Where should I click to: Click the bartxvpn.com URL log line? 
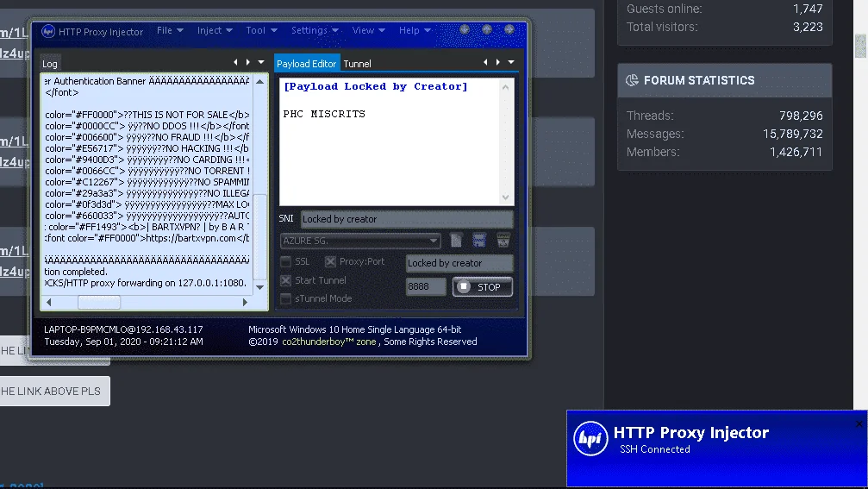(147, 238)
